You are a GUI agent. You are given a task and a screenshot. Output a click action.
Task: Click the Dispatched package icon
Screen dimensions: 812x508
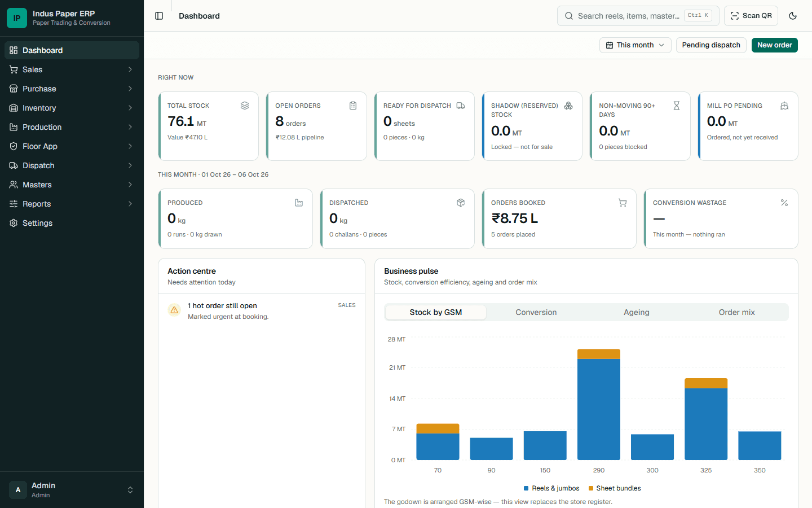(461, 203)
